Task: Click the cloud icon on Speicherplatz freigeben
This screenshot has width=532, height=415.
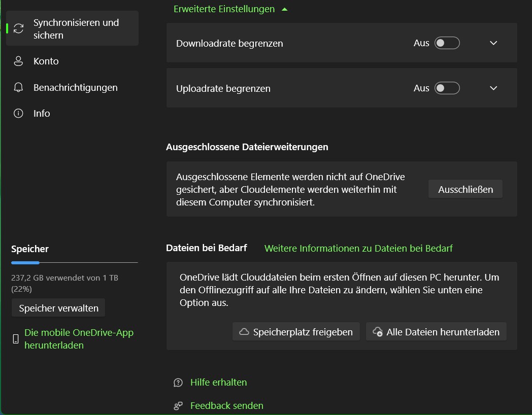Action: 243,331
